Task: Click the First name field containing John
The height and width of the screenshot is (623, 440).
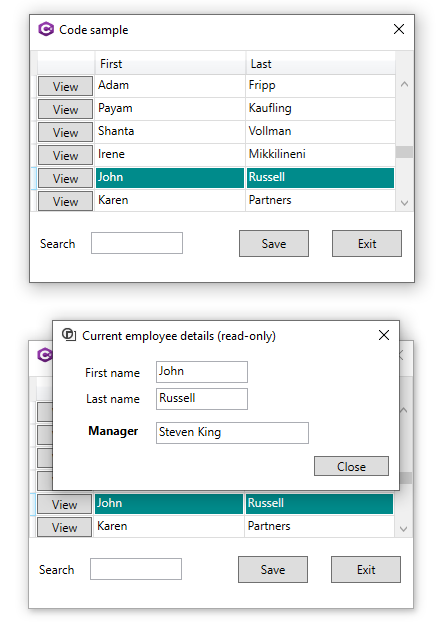Action: tap(202, 372)
